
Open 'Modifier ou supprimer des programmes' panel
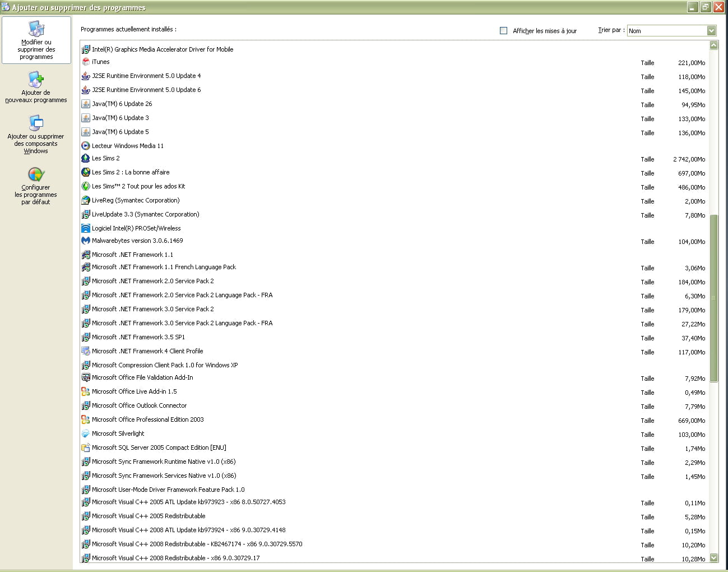(36, 40)
